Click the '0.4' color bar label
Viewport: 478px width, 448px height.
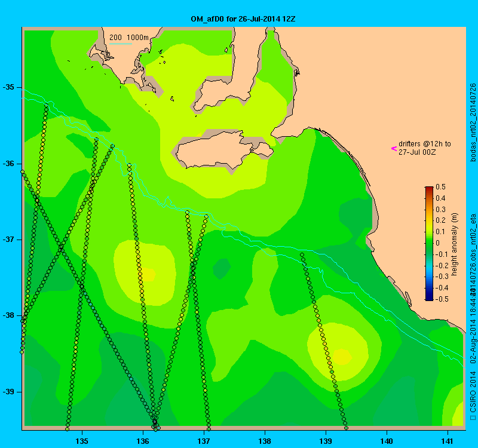440,198
